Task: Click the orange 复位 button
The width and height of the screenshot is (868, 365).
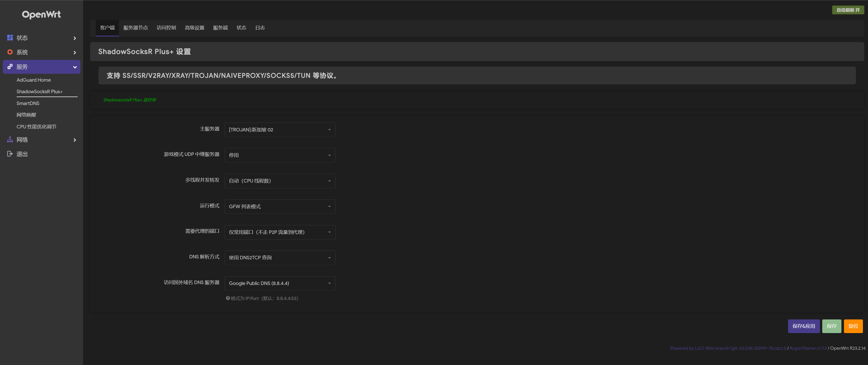Action: point(853,326)
